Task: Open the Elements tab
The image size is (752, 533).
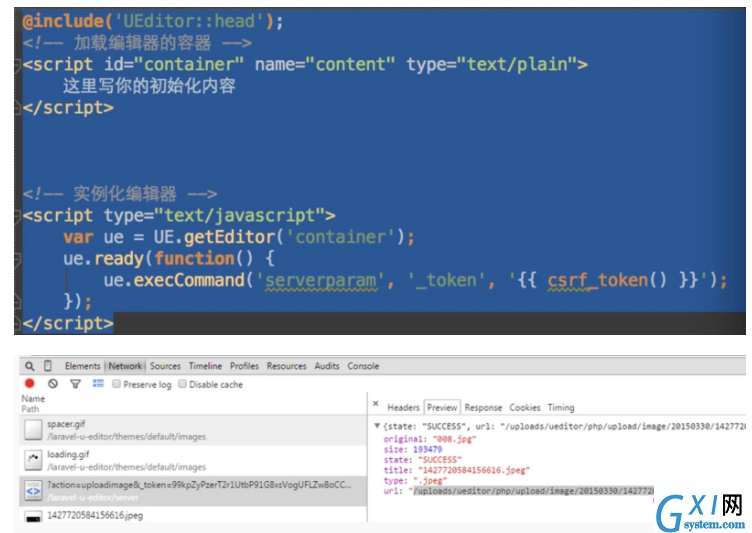Action: (x=82, y=366)
